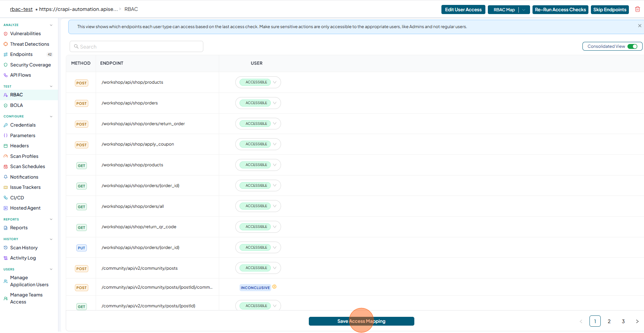
Task: Collapse the ANALYZE sidebar section
Action: [x=51, y=25]
